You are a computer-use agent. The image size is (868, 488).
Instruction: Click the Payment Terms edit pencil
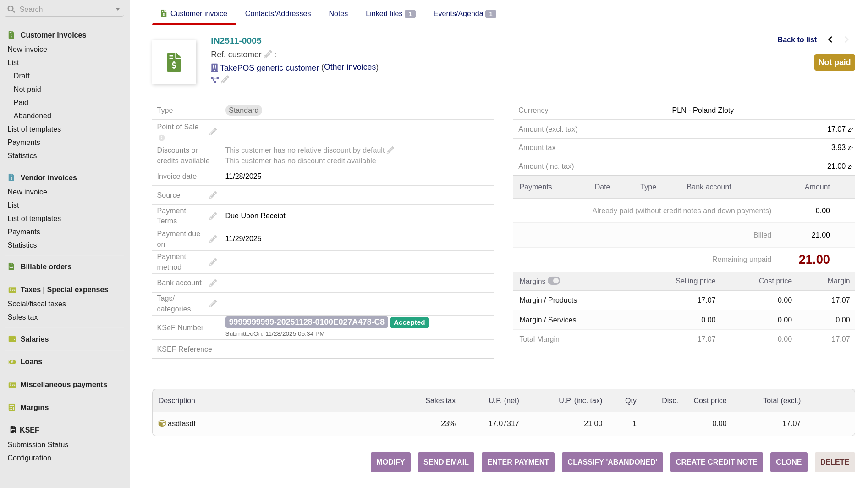[x=213, y=216]
